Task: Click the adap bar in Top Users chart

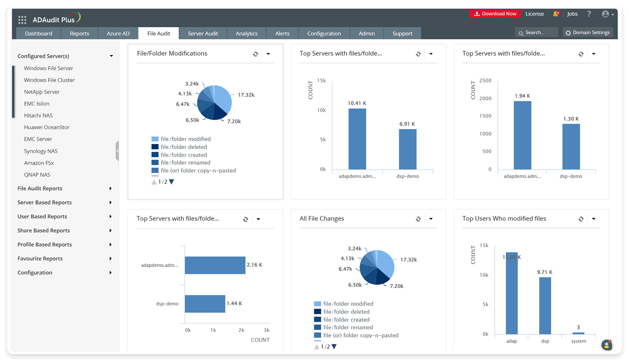Action: click(x=512, y=293)
